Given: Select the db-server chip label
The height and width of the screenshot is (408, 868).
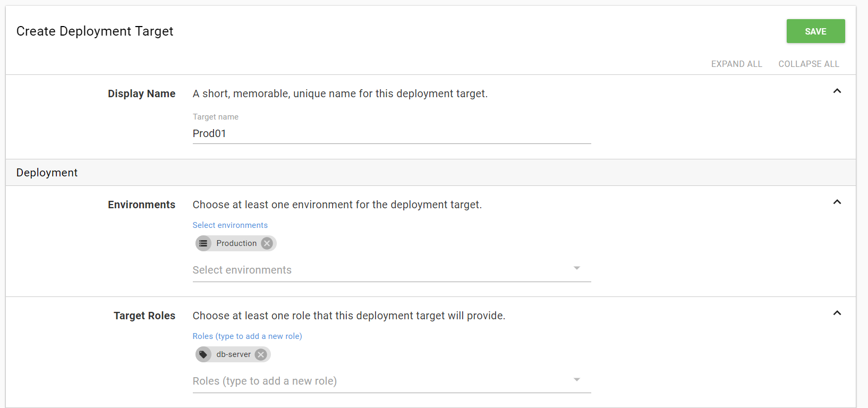Looking at the screenshot, I should pos(233,354).
